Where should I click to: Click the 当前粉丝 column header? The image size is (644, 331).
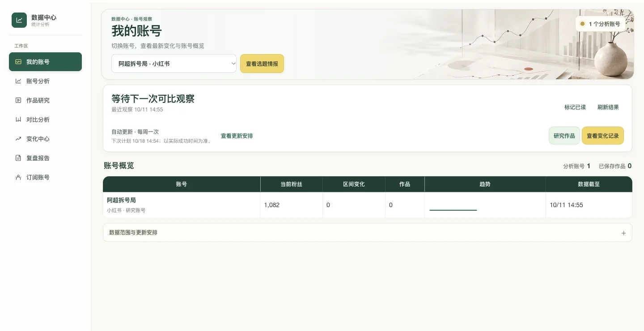click(x=292, y=184)
